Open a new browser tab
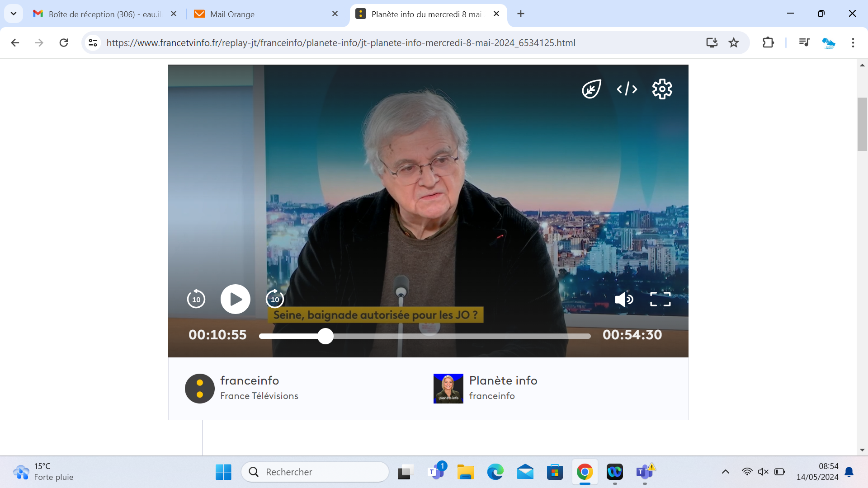The width and height of the screenshot is (868, 488). point(521,14)
